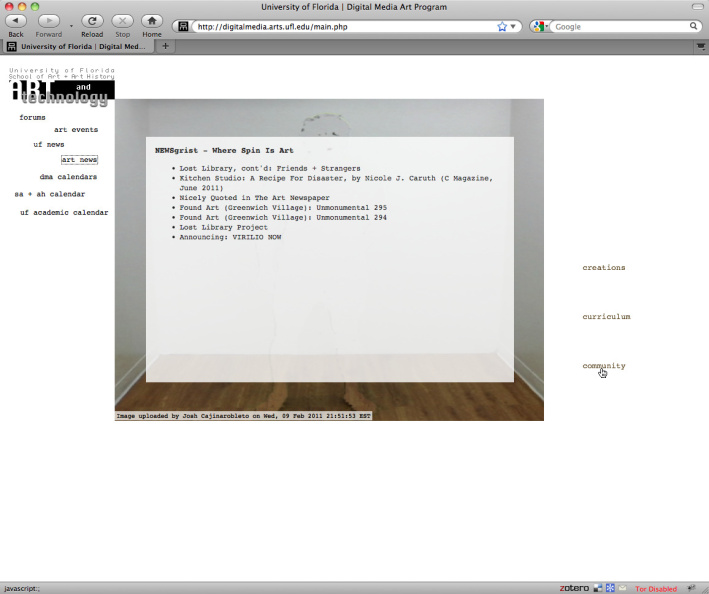Click the status bar icon right of zotero

pyautogui.click(x=598, y=588)
